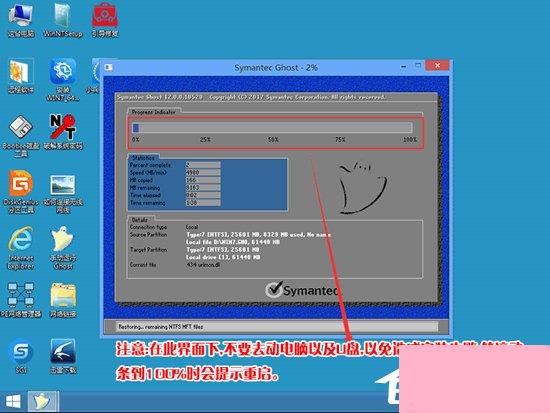This screenshot has height=413, width=550.
Task: Click the Windows Start button
Action: (13, 402)
